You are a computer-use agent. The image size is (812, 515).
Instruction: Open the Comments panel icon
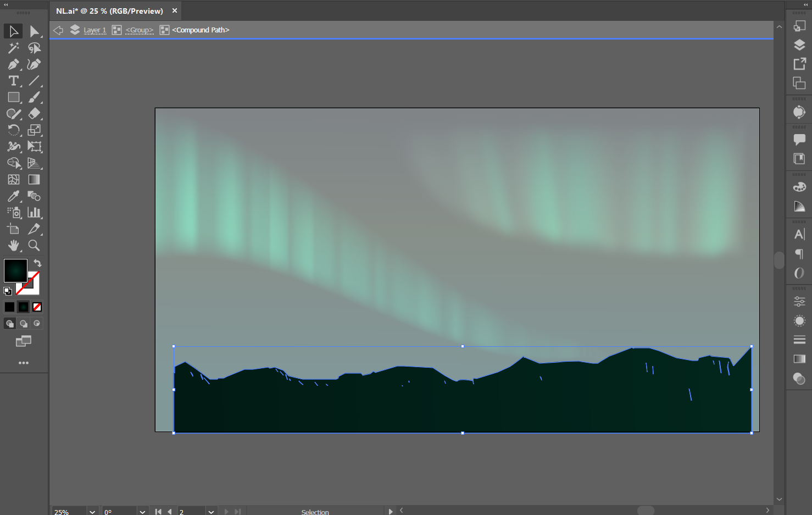tap(799, 140)
